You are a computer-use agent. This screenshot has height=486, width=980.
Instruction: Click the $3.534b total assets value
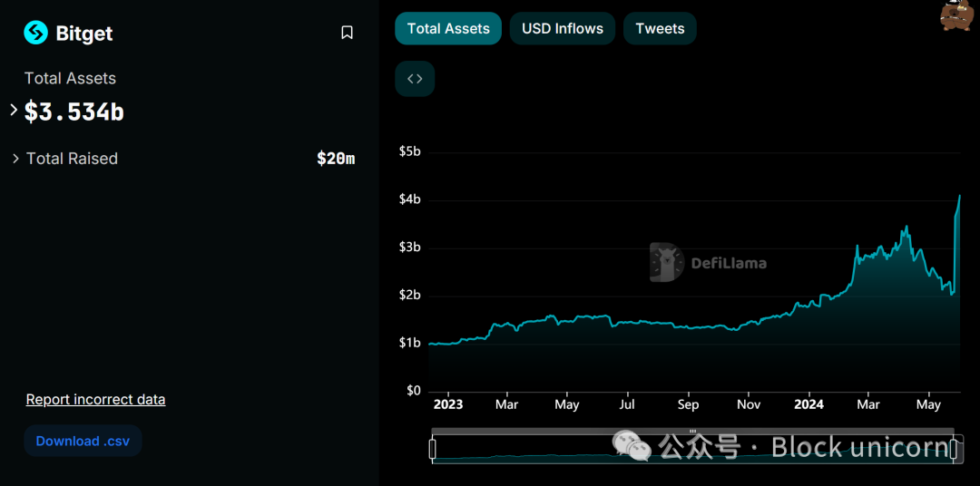click(x=73, y=112)
